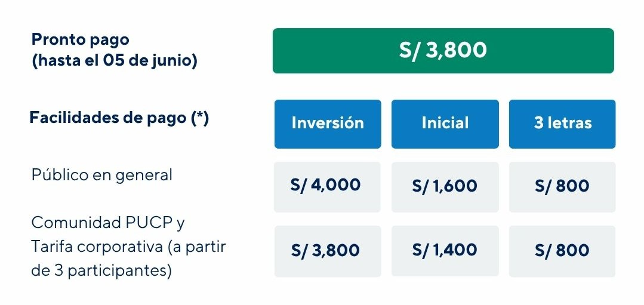The height and width of the screenshot is (305, 644).
Task: Select the 3 letras column header
Action: coord(562,124)
